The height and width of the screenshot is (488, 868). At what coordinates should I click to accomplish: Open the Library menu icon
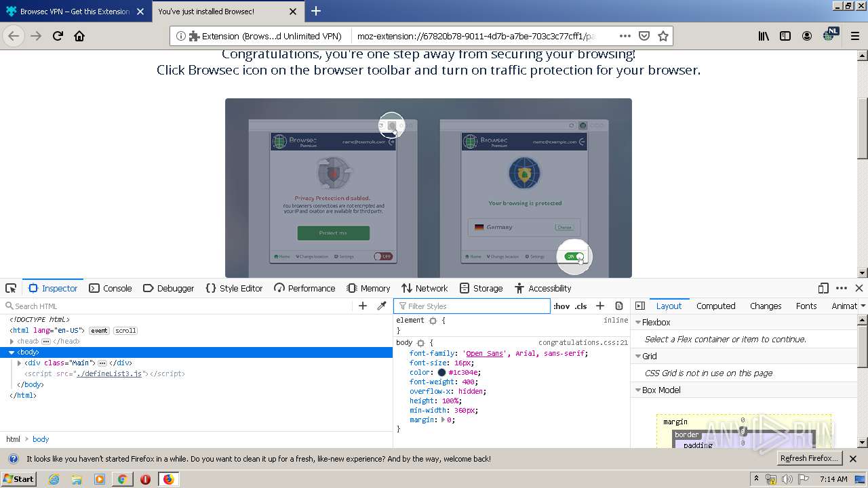[764, 36]
